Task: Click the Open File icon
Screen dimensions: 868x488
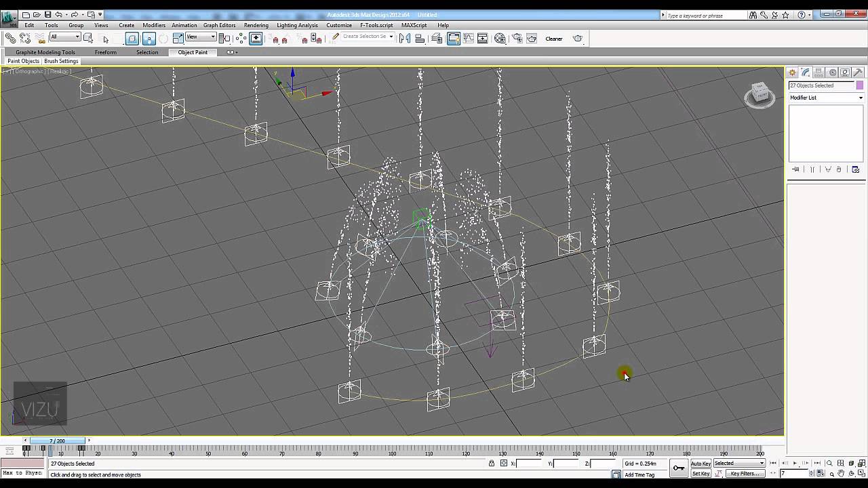Action: point(37,14)
